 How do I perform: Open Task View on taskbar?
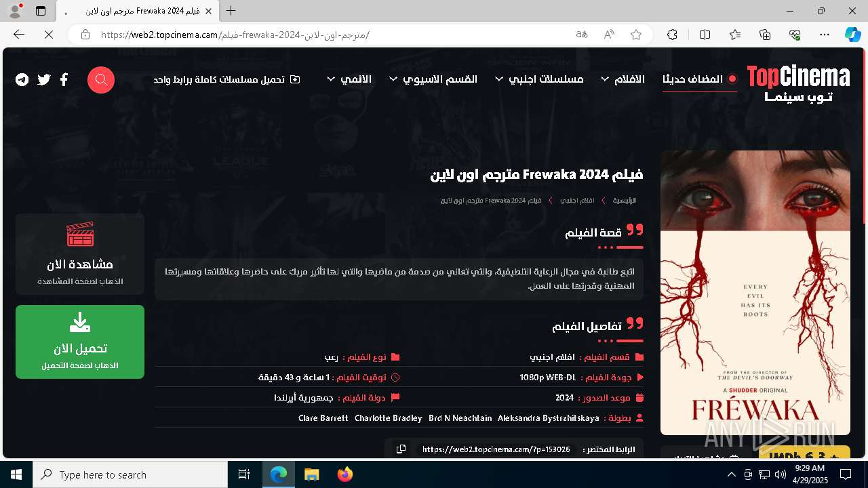[244, 474]
